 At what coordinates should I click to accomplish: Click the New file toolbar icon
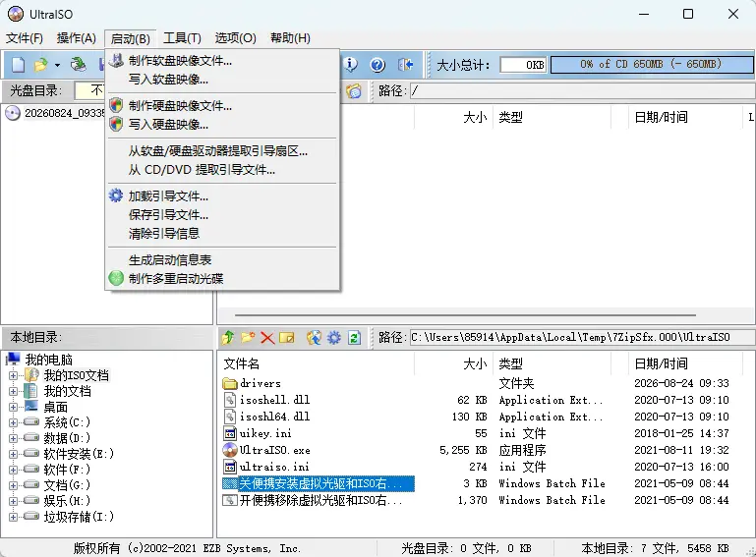[x=19, y=64]
